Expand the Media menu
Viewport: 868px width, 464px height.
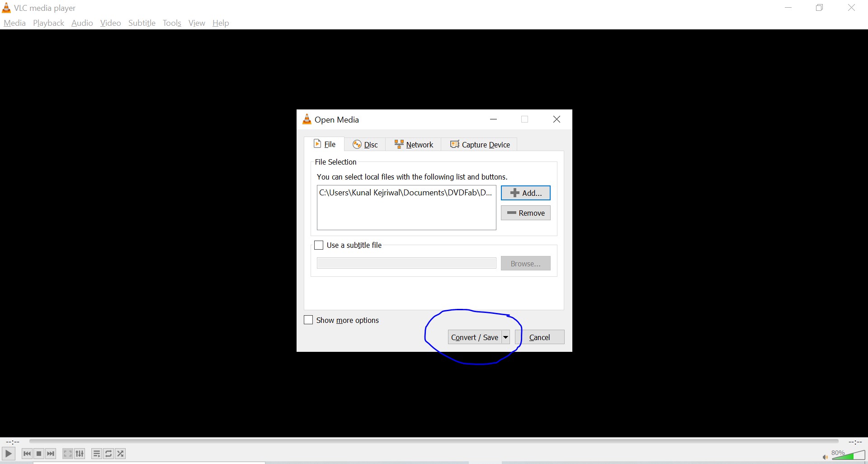14,23
